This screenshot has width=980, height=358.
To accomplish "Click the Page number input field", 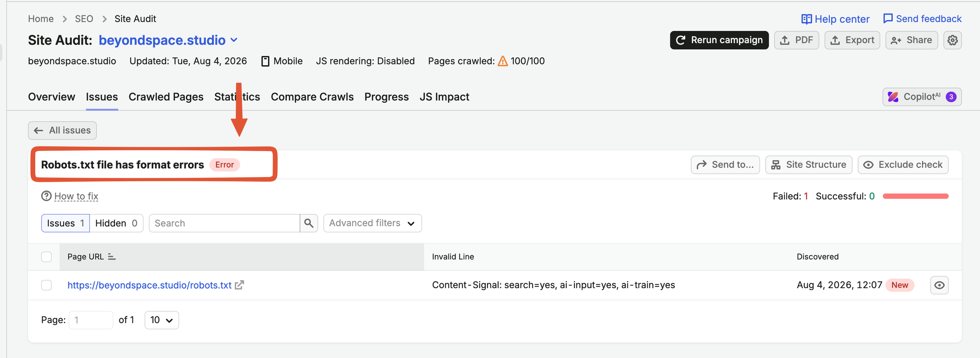I will click(91, 320).
